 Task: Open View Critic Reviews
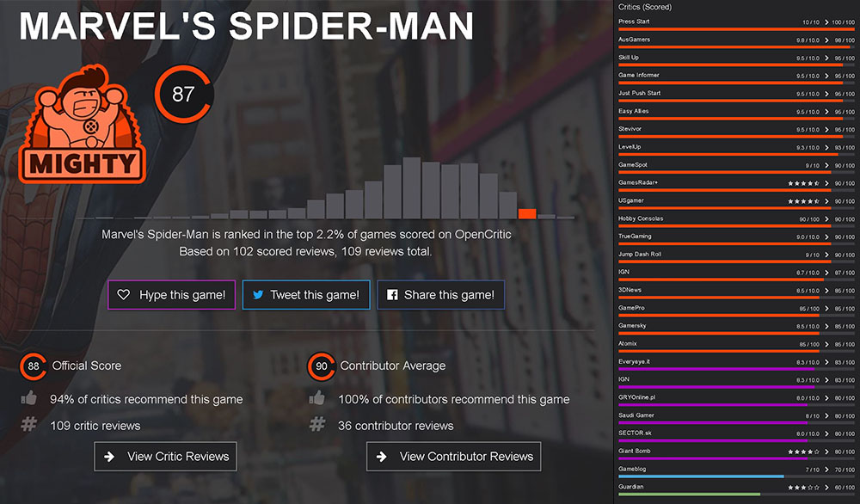[x=165, y=457]
